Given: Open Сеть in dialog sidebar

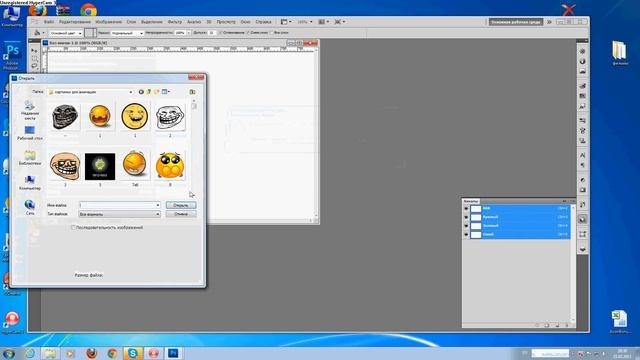Looking at the screenshot, I should 30,207.
